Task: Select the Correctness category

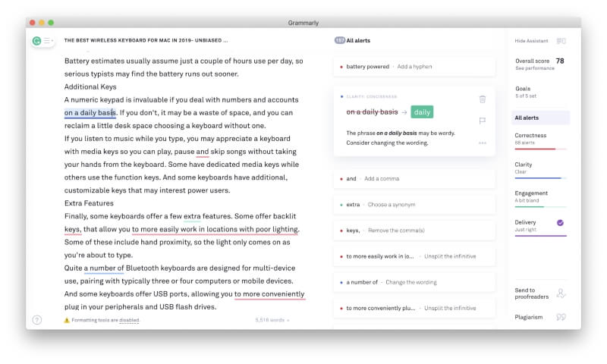Action: [540, 140]
